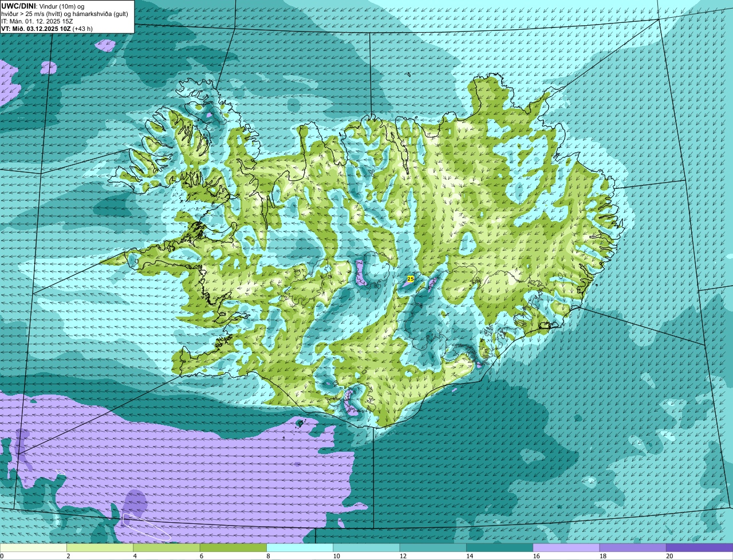This screenshot has width=733, height=560.
Task: Click the 4–6 m/s green legend swatch
Action: [167, 548]
